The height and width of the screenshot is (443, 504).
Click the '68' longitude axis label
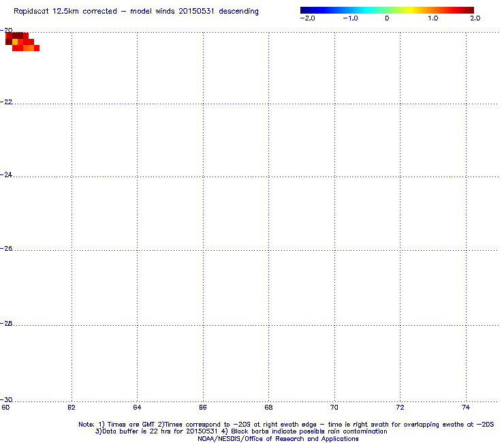269,408
